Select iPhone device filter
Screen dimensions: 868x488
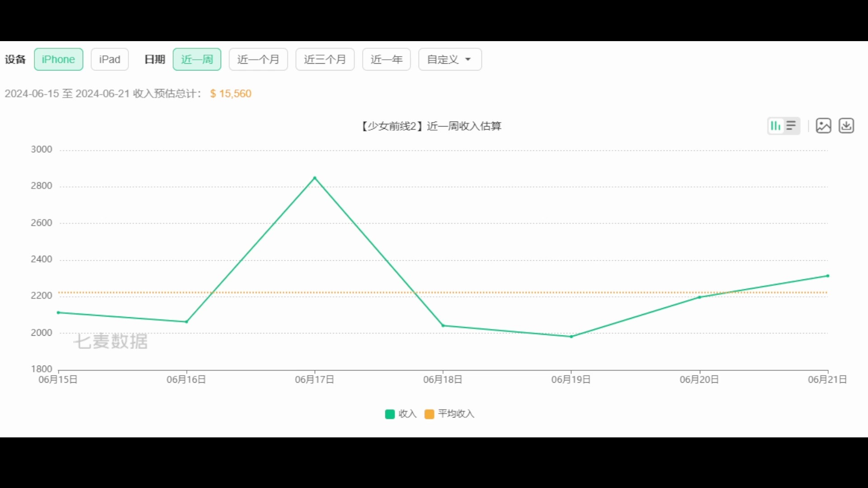click(58, 59)
